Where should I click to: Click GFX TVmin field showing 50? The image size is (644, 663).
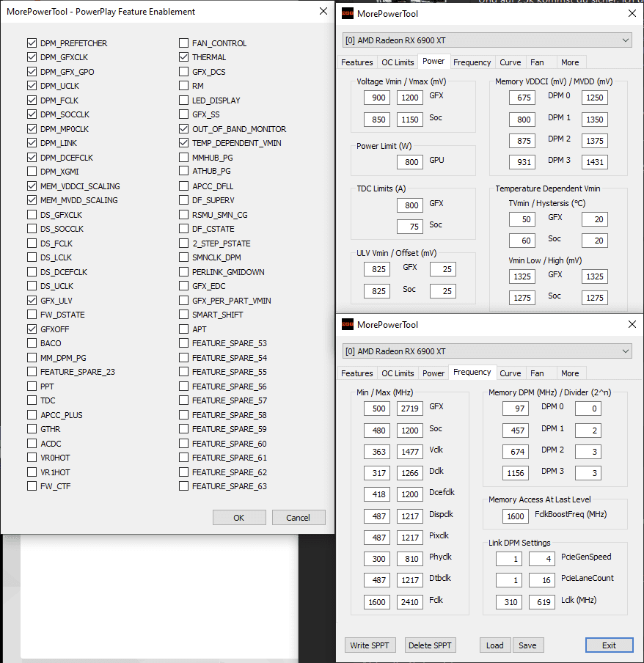(x=522, y=219)
